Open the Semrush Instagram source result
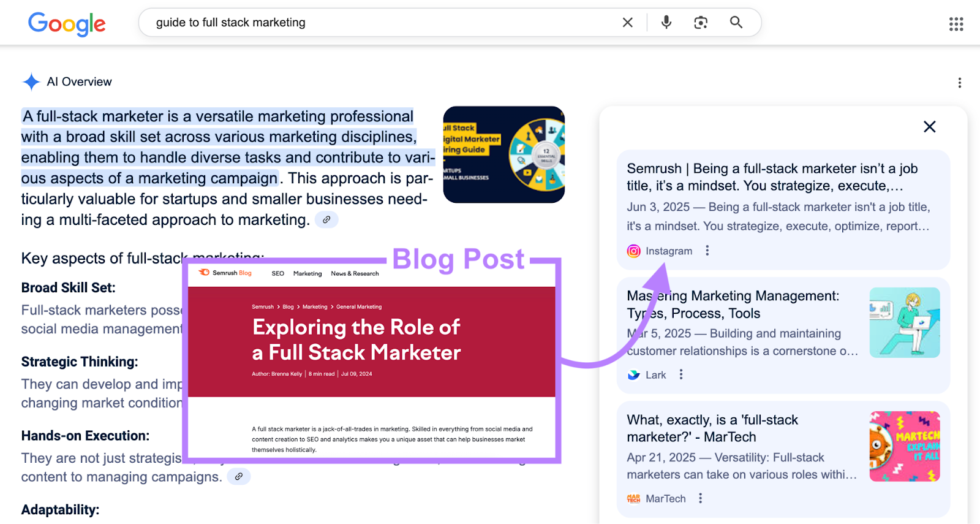Viewport: 980px width, 524px height. pyautogui.click(x=772, y=177)
